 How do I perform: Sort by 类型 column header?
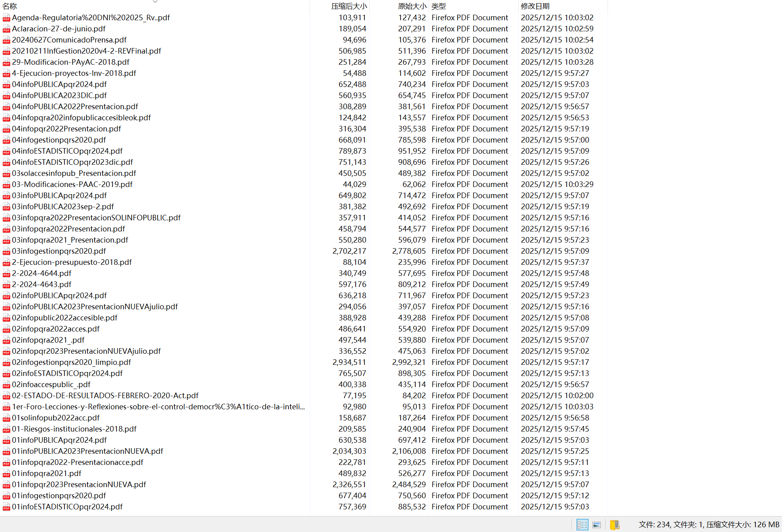point(439,6)
